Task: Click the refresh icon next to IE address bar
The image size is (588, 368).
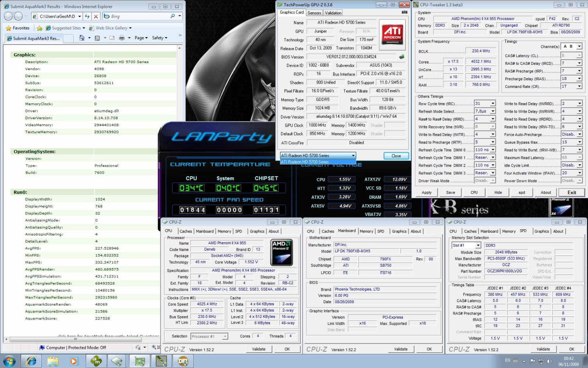Action: click(87, 16)
